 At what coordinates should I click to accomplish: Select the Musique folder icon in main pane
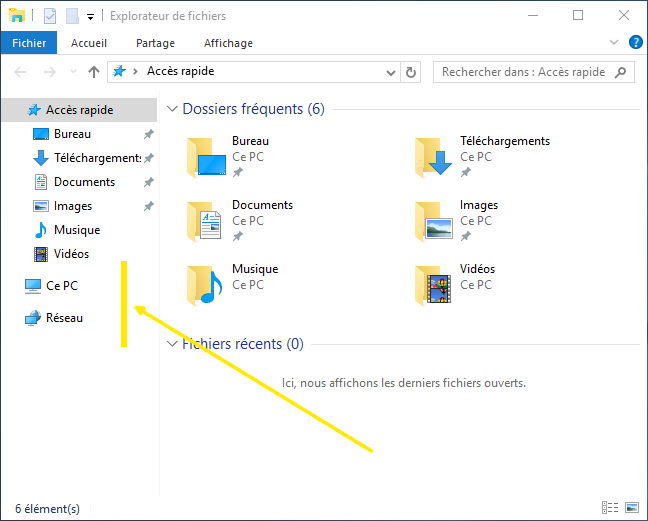[205, 285]
